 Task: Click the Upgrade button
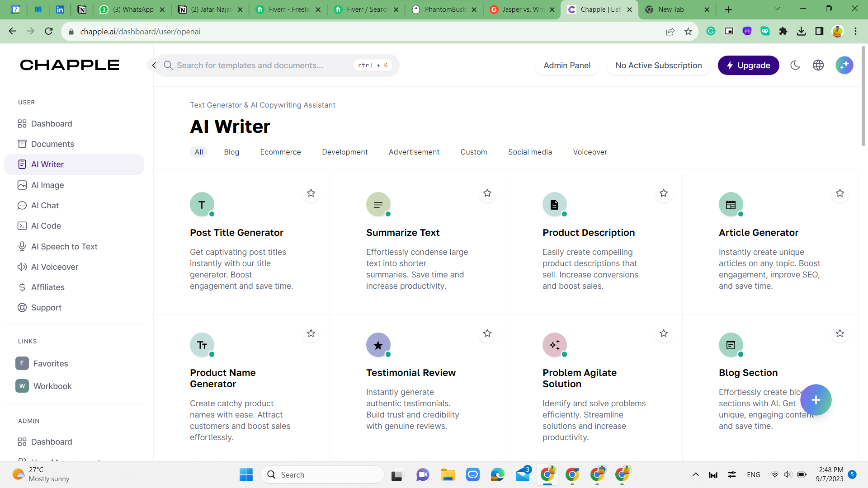(748, 65)
